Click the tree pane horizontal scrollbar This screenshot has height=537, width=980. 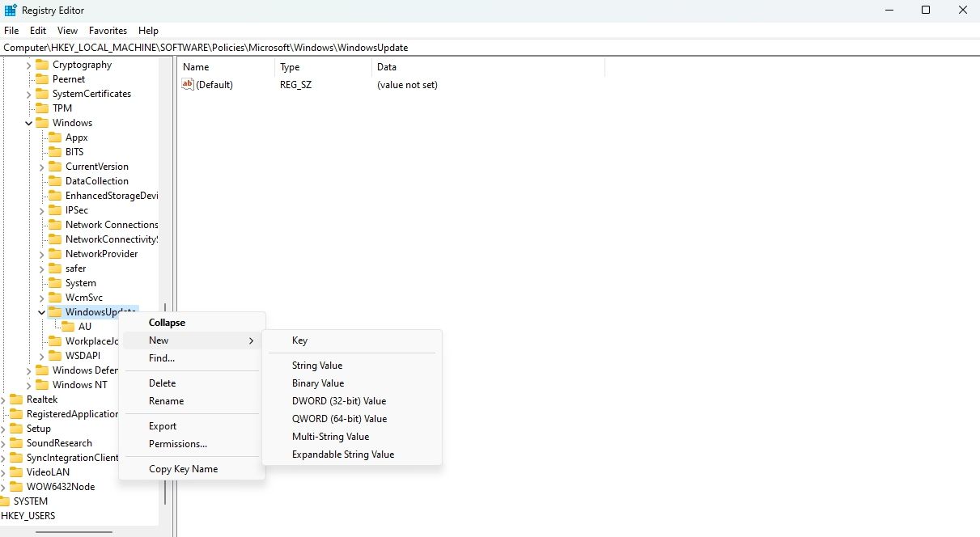click(x=73, y=531)
